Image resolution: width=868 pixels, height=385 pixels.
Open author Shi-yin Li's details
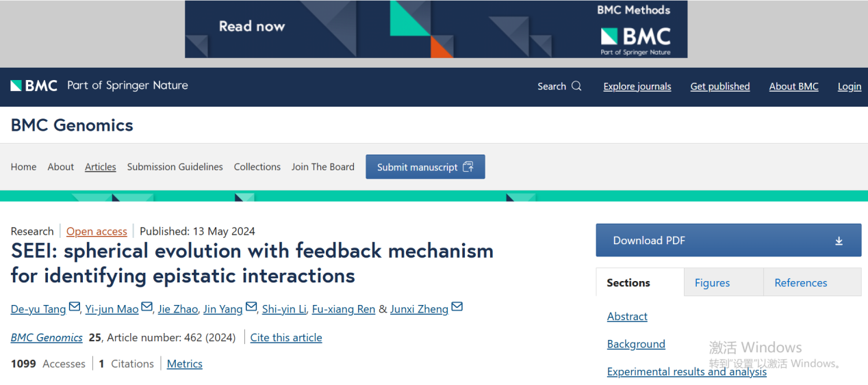pyautogui.click(x=284, y=309)
